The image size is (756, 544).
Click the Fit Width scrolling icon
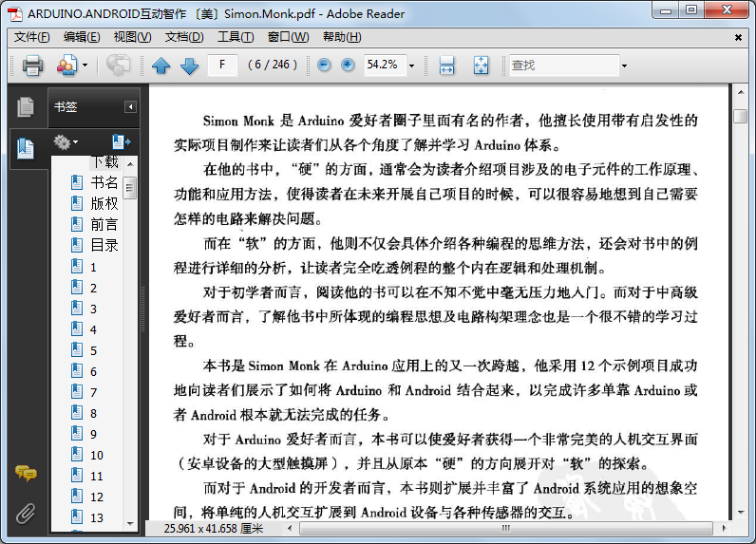447,66
